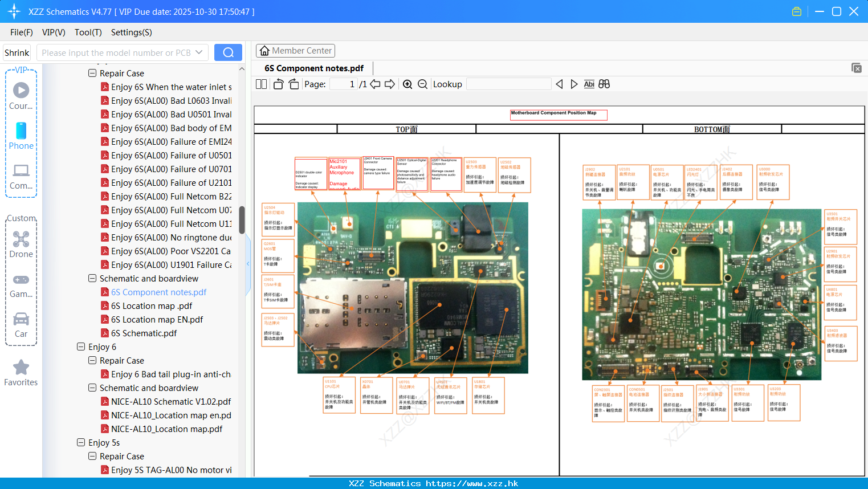Collapse Repair Case under Enjoy 5s
The width and height of the screenshot is (868, 489).
pyautogui.click(x=92, y=456)
